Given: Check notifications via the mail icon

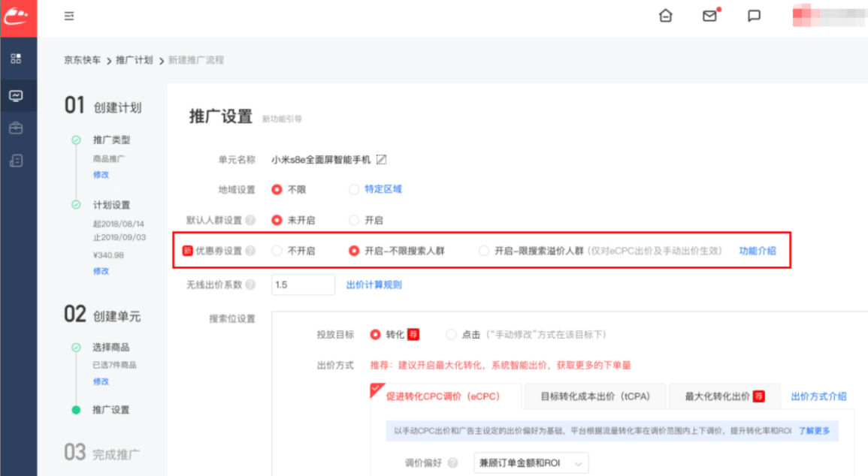Looking at the screenshot, I should click(709, 16).
